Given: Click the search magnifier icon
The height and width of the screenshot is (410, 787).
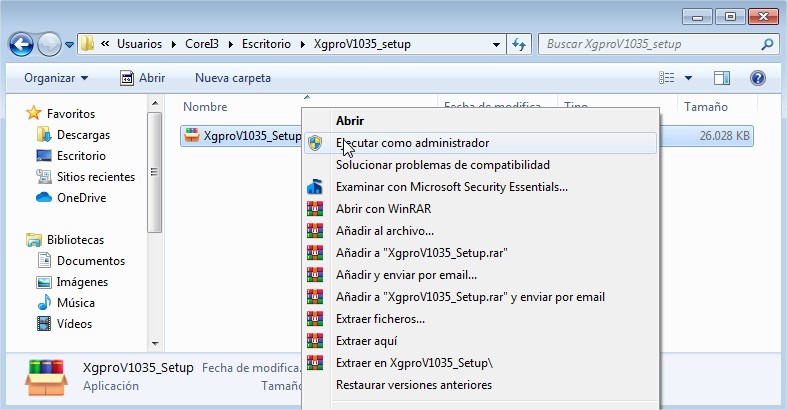Looking at the screenshot, I should point(767,44).
